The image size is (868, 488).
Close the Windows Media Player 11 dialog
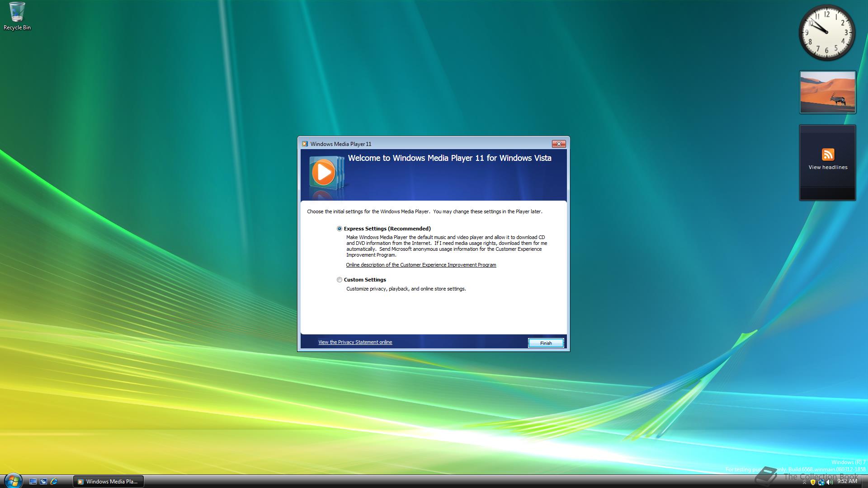pyautogui.click(x=559, y=144)
